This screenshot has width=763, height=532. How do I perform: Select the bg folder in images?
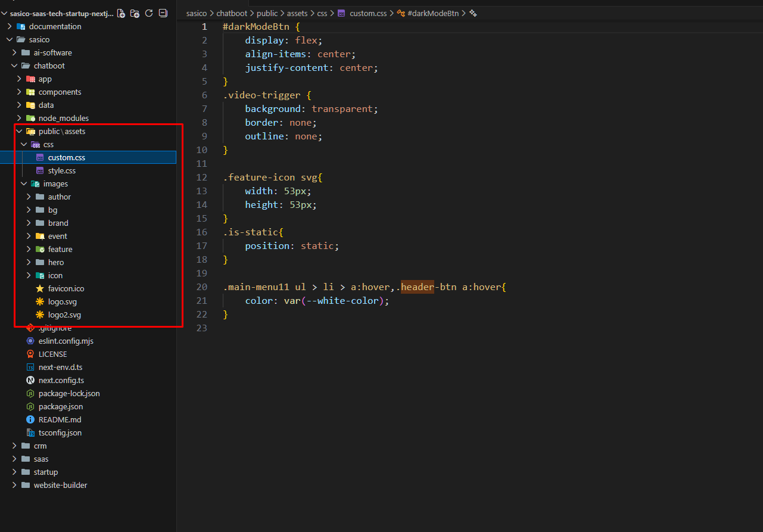tap(88, 210)
